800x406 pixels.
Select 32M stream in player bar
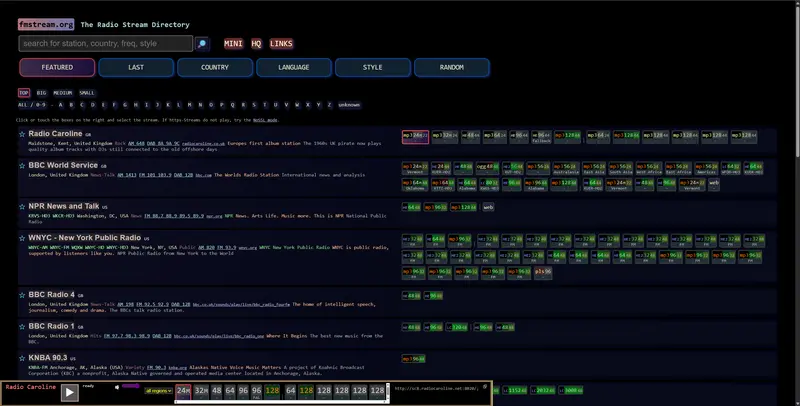pos(202,392)
